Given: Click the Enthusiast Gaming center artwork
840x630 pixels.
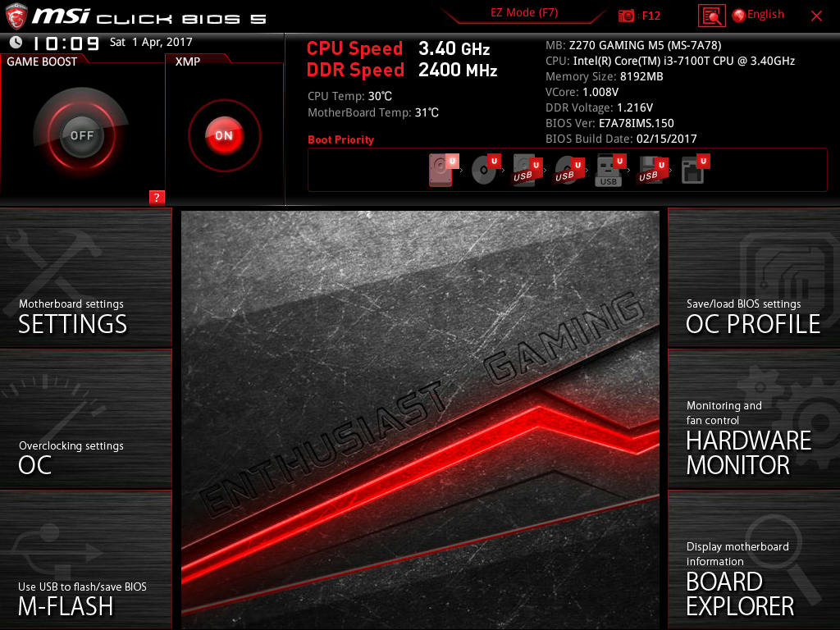Looking at the screenshot, I should (x=420, y=419).
